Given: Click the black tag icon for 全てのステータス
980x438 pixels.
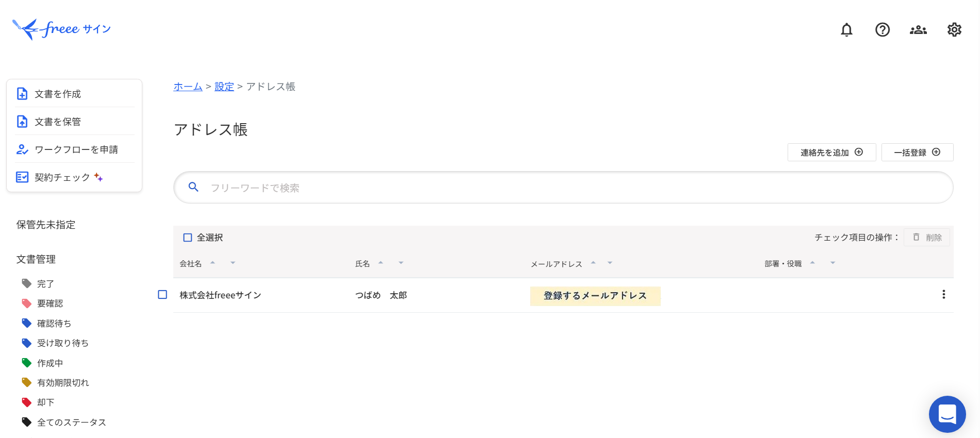Looking at the screenshot, I should coord(27,422).
